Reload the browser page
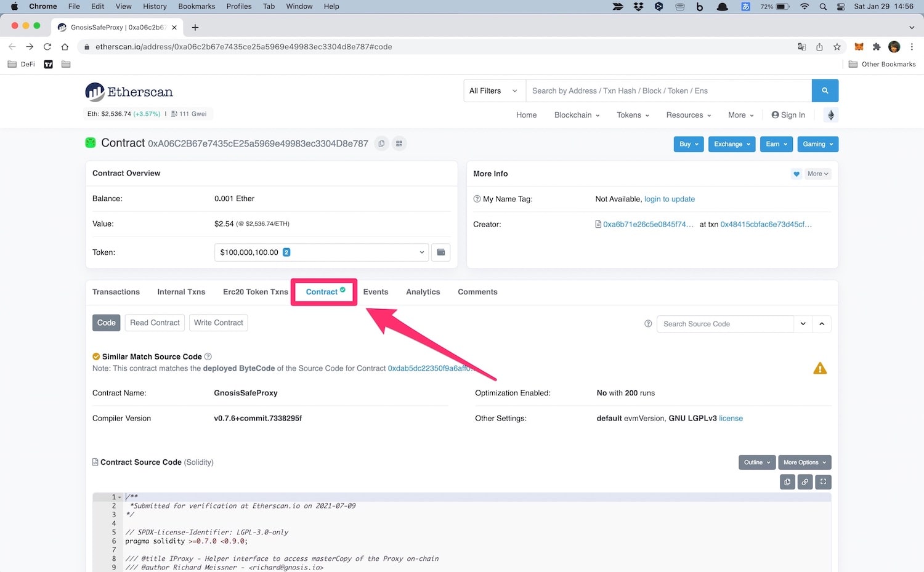The width and height of the screenshot is (924, 572). [x=47, y=47]
